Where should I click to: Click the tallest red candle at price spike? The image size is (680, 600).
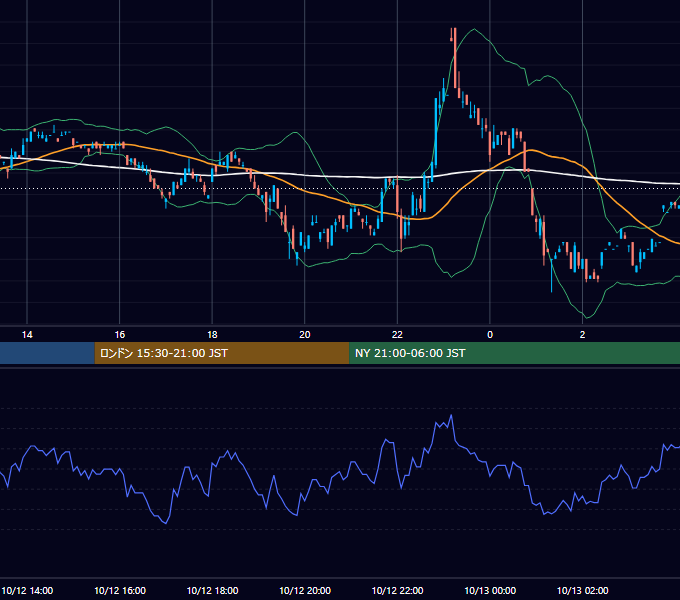tap(455, 58)
